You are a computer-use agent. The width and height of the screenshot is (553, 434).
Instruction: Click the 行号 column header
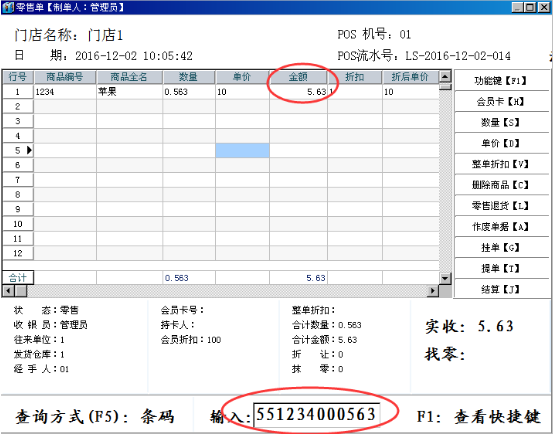18,77
